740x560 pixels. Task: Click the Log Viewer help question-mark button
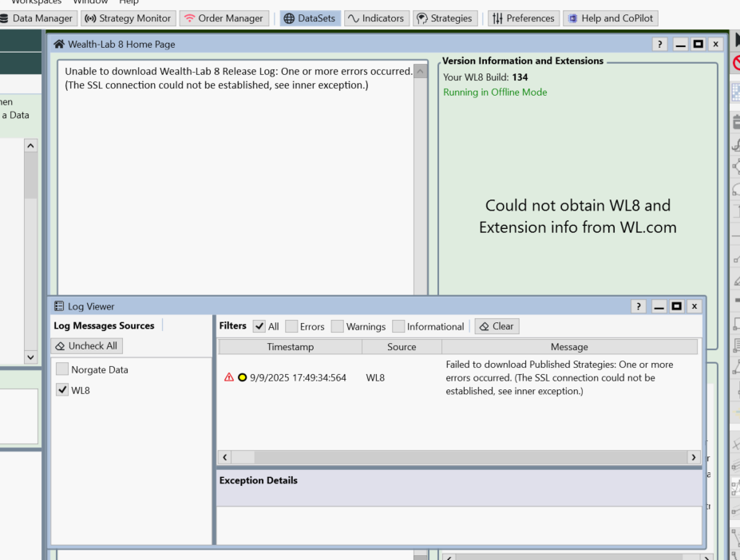tap(639, 306)
